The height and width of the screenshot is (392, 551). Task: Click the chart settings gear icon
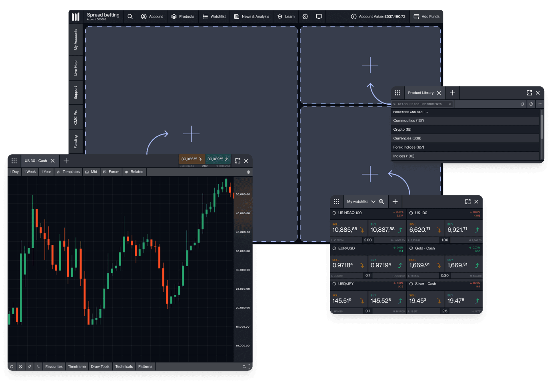(248, 172)
